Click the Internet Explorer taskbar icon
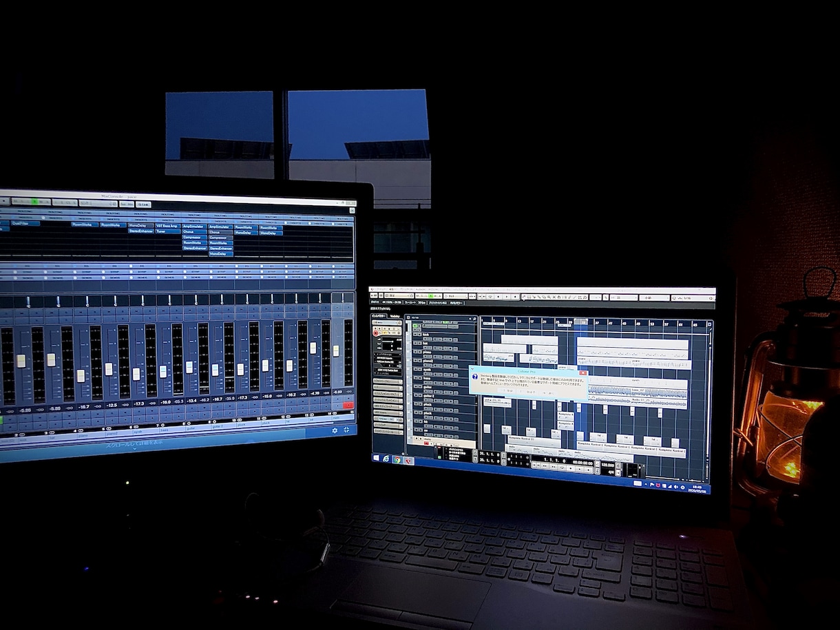This screenshot has height=630, width=840. (x=386, y=459)
